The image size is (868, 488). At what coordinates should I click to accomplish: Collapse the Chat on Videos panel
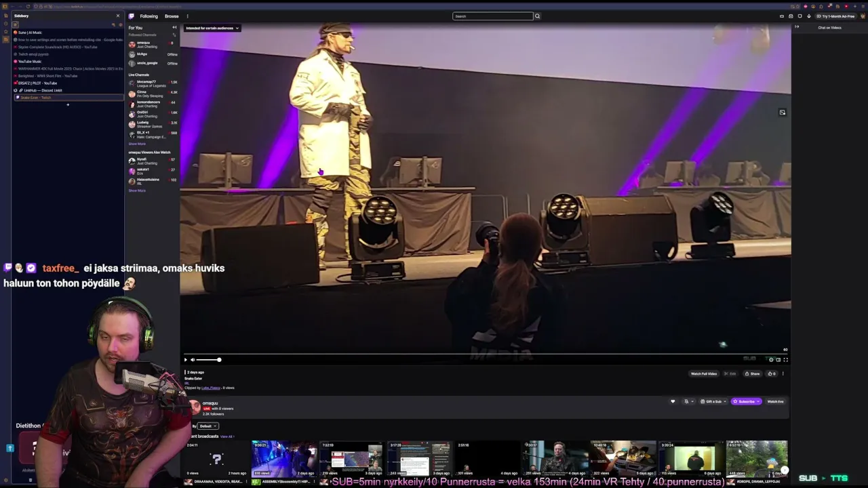pos(797,27)
